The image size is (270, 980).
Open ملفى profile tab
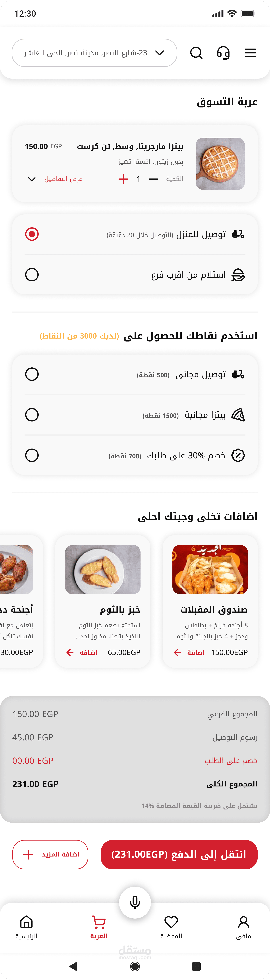pos(243,927)
